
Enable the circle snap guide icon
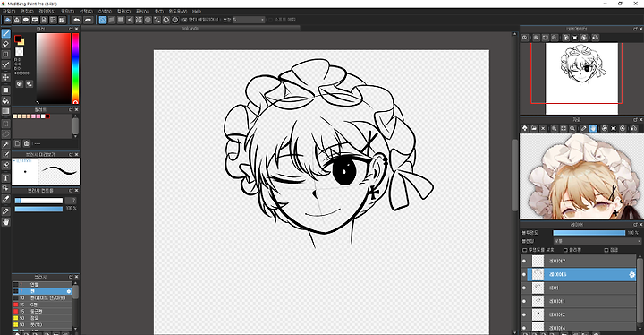pos(148,20)
